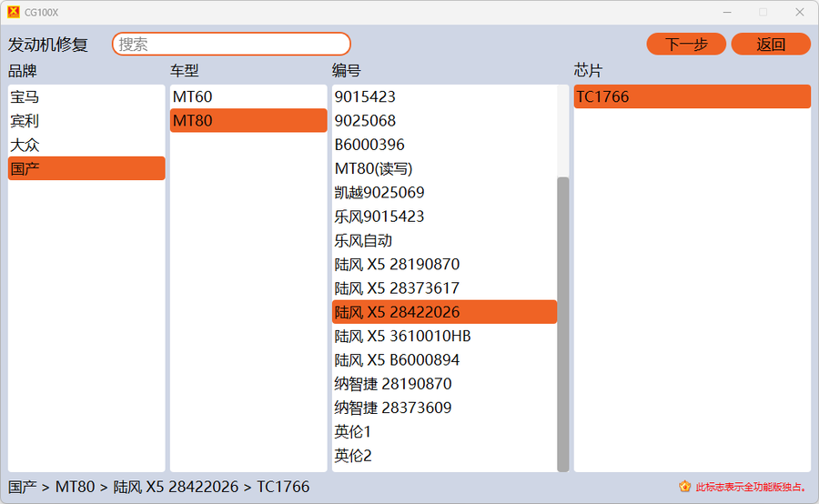Choose 大众 from the brand list
Viewport: 819px width, 504px height.
coord(86,145)
